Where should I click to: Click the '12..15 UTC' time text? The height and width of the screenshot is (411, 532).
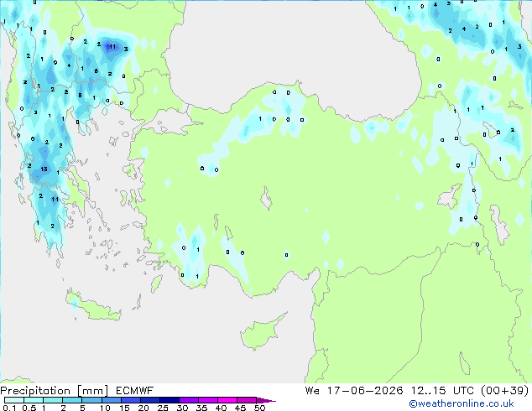(x=442, y=391)
